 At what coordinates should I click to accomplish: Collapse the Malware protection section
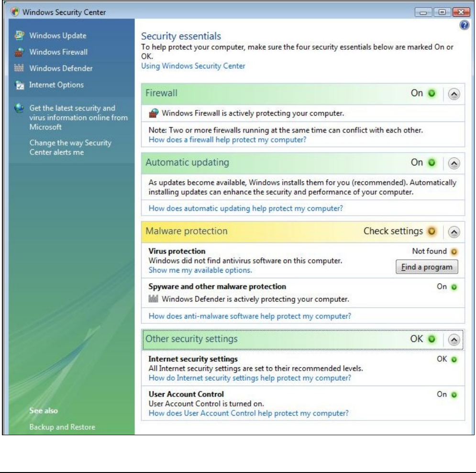click(454, 232)
